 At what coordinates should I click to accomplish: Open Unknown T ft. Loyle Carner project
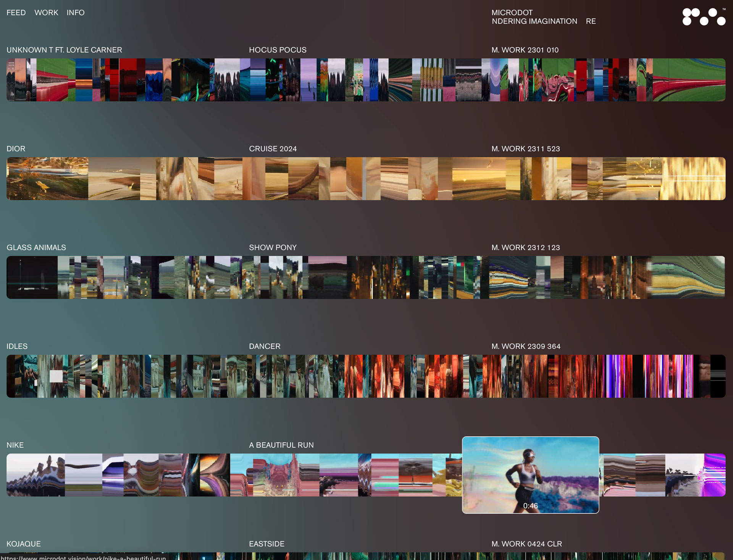click(x=64, y=50)
